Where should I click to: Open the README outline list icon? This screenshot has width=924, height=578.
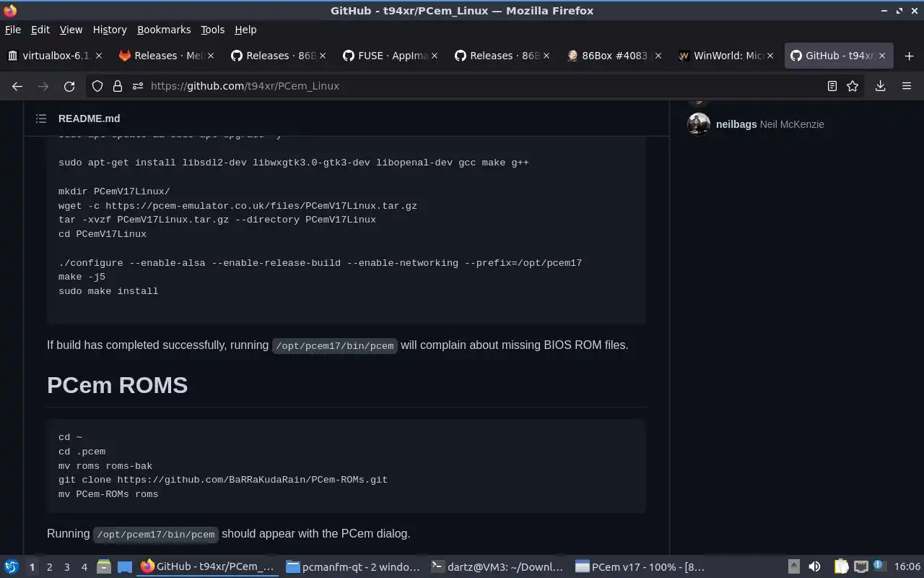pyautogui.click(x=41, y=118)
